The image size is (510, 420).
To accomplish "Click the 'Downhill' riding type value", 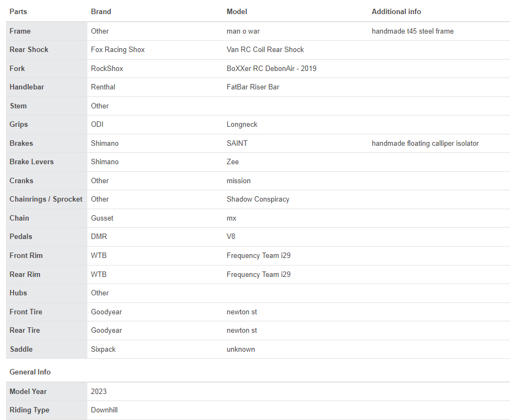I will [104, 410].
